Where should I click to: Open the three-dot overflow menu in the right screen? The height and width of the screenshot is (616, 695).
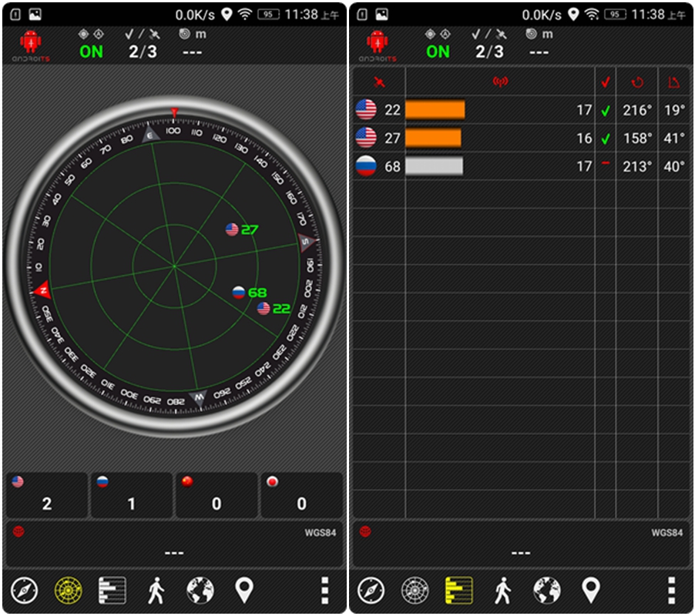click(x=671, y=591)
